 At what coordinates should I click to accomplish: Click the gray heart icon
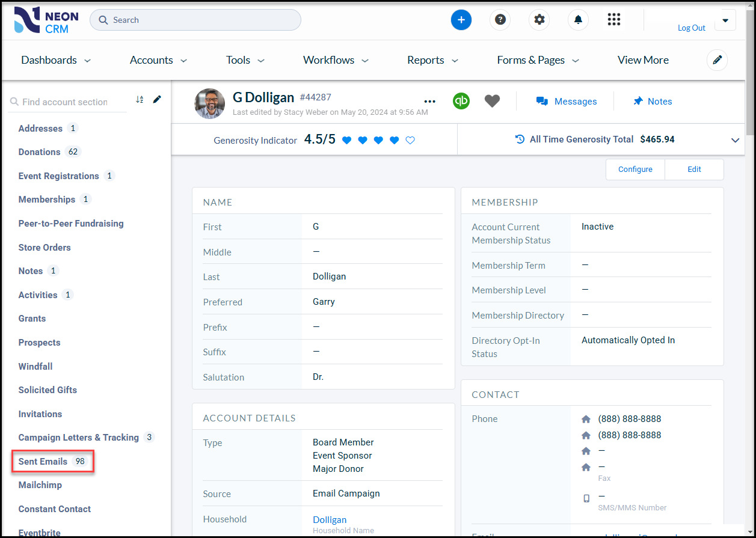(x=493, y=102)
